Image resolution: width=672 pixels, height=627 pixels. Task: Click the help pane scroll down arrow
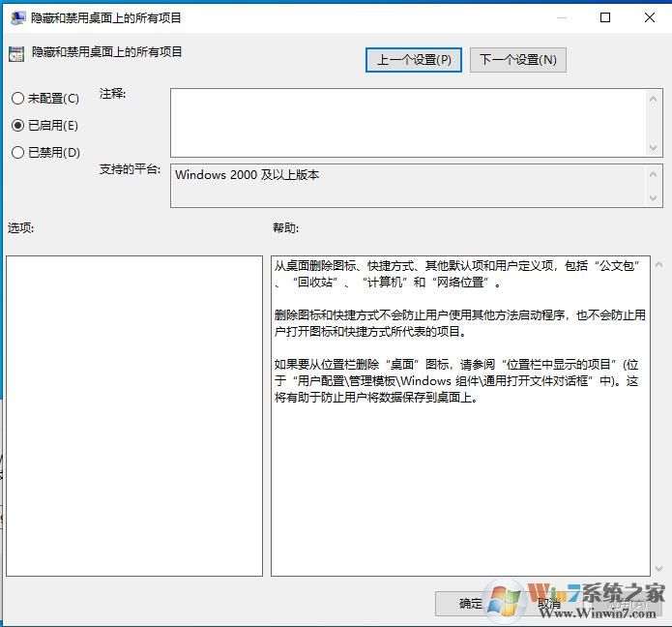(x=659, y=569)
